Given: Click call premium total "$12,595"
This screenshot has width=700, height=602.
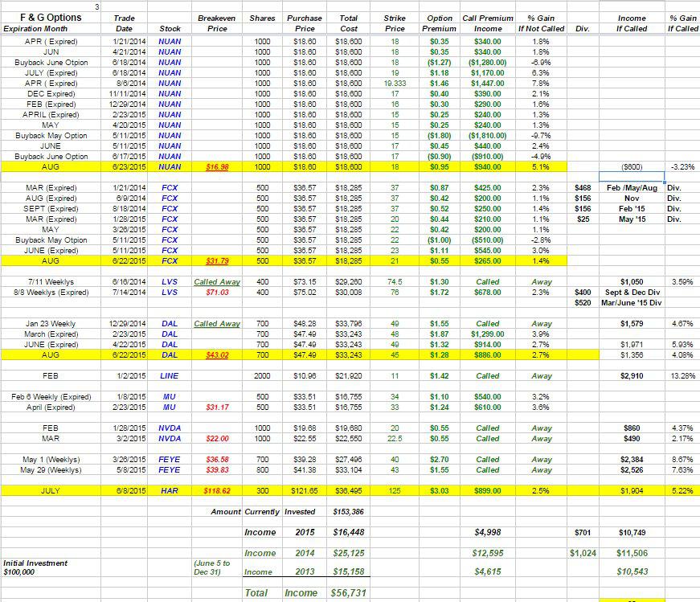Looking at the screenshot, I should click(x=488, y=553).
